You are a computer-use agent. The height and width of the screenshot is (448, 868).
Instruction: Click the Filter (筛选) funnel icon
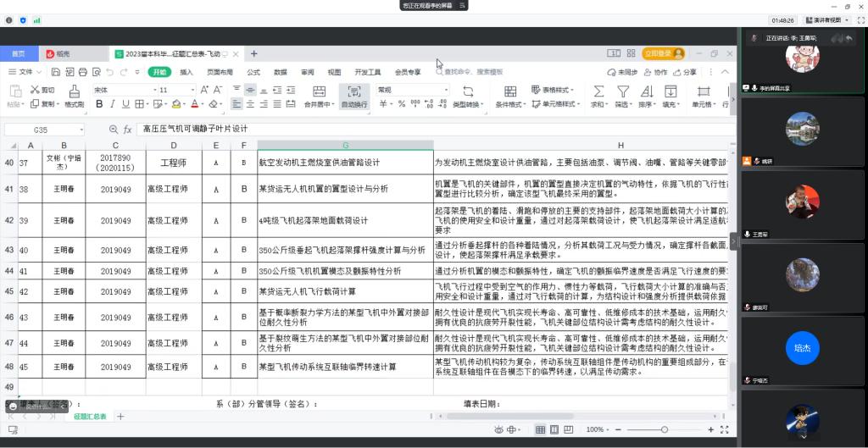click(623, 91)
